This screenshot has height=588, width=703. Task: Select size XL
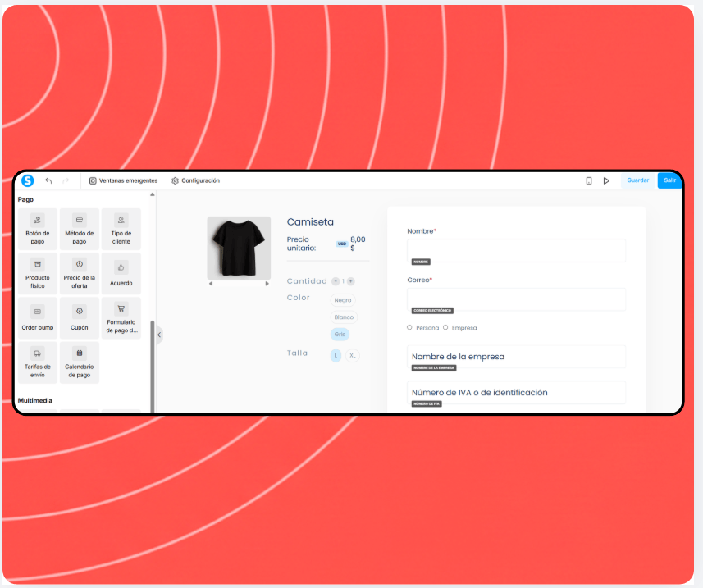[x=353, y=355]
